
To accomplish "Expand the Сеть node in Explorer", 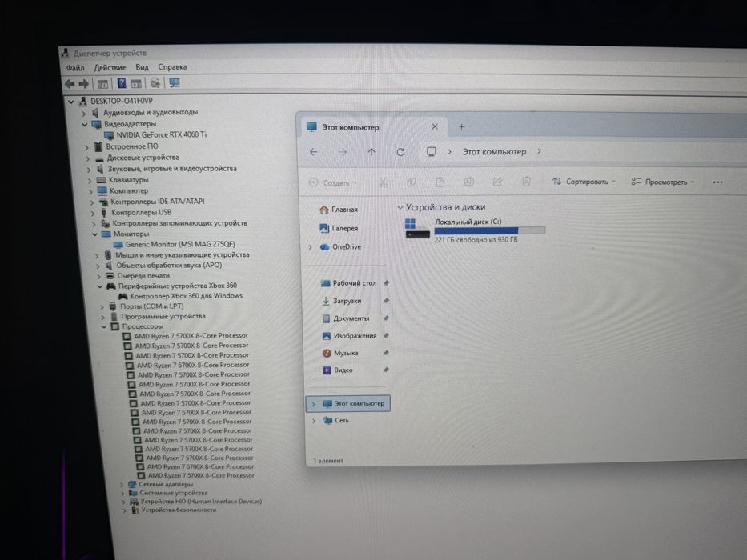I will tap(314, 421).
